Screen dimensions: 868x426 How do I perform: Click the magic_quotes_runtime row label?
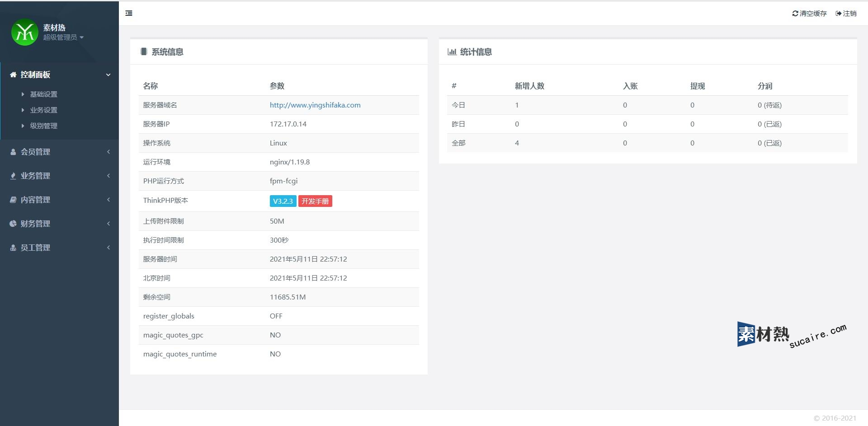180,354
